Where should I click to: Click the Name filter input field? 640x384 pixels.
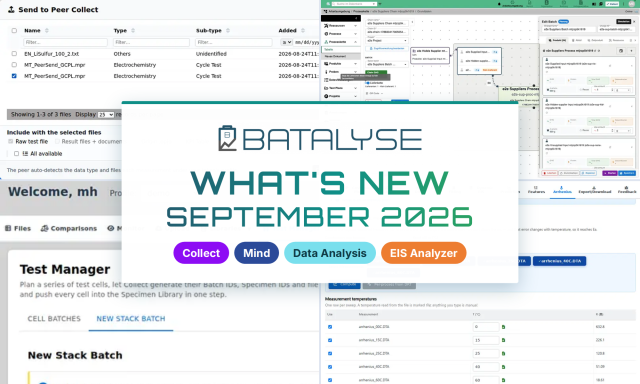pos(65,42)
